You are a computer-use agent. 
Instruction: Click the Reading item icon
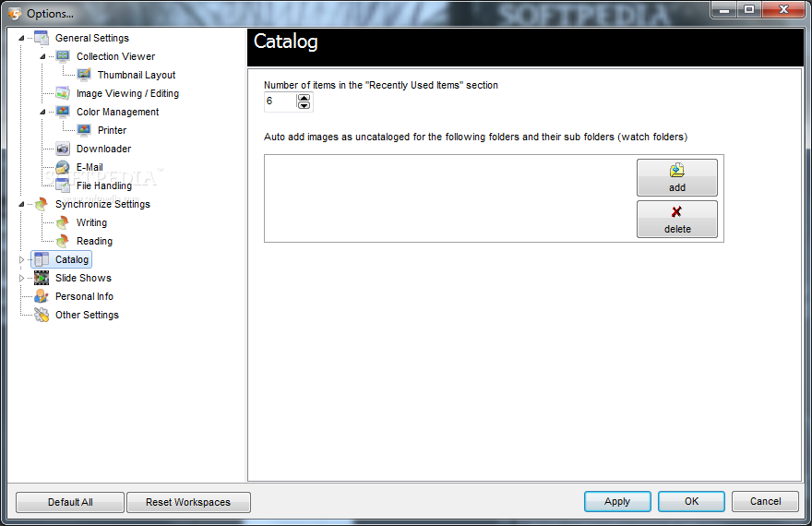63,241
